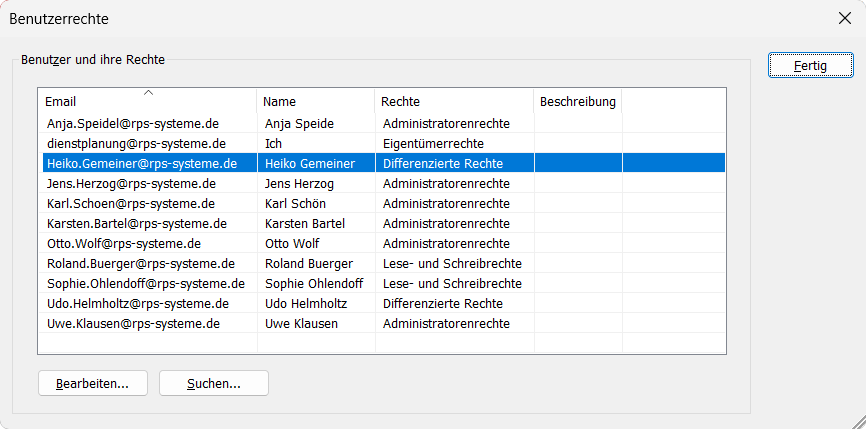This screenshot has width=866, height=429.
Task: Select Anja.Speidel@rps-systeme.de email
Action: click(131, 124)
